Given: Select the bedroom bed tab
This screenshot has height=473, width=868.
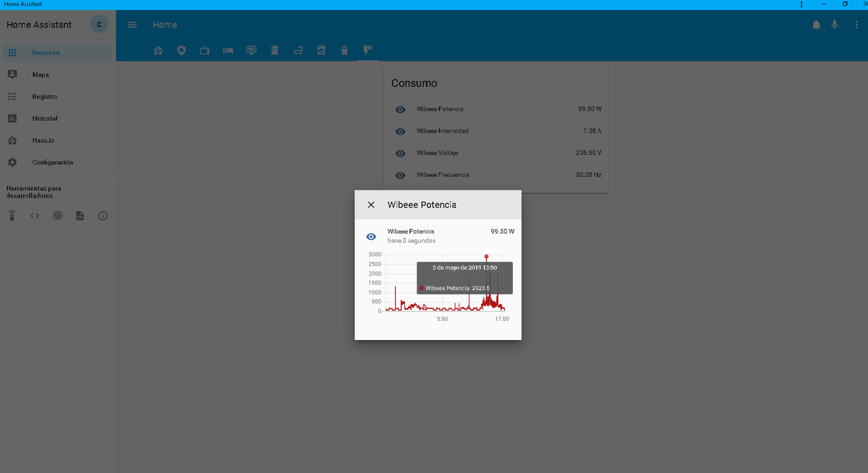Looking at the screenshot, I should point(228,50).
